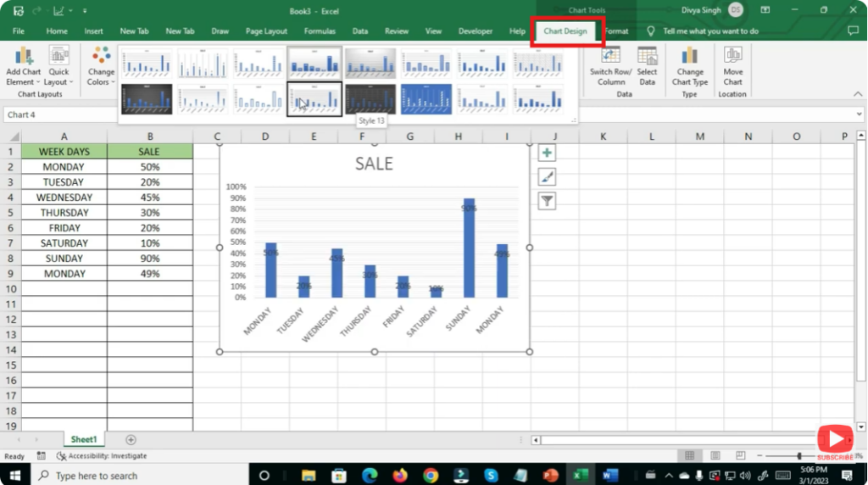Viewport: 868px width, 485px height.
Task: Open Change Colors palette
Action: coord(101,66)
